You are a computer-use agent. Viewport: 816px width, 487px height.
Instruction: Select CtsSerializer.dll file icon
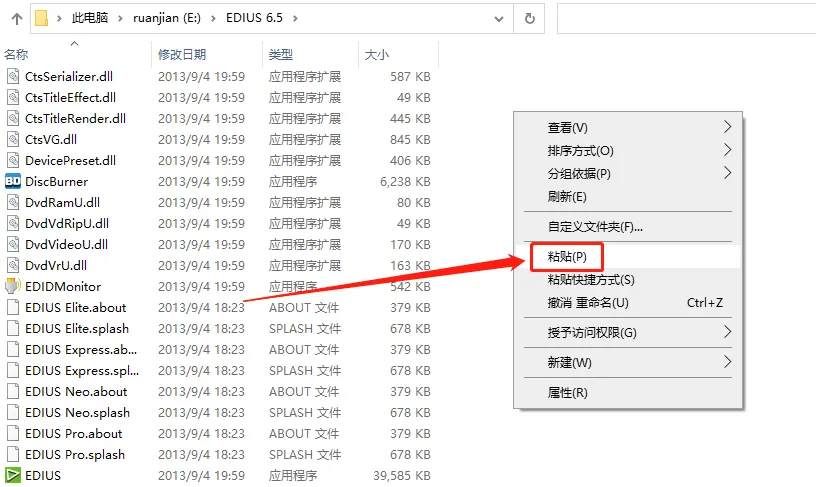click(13, 76)
